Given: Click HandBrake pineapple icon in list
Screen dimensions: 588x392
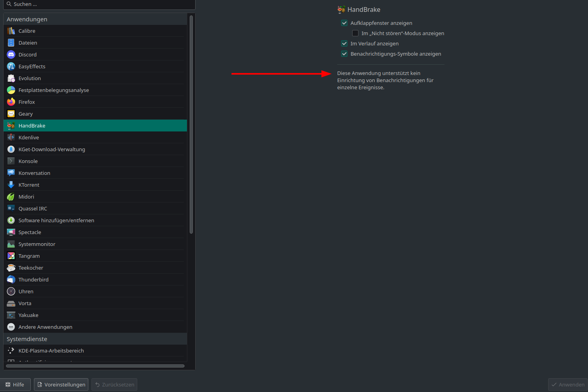Looking at the screenshot, I should pos(11,126).
